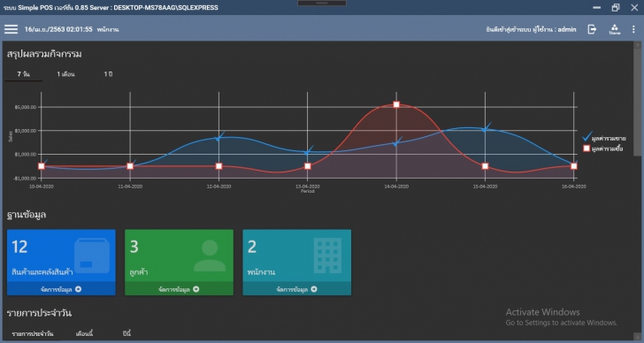
Task: Click the person icon on the customers card
Action: click(x=210, y=256)
